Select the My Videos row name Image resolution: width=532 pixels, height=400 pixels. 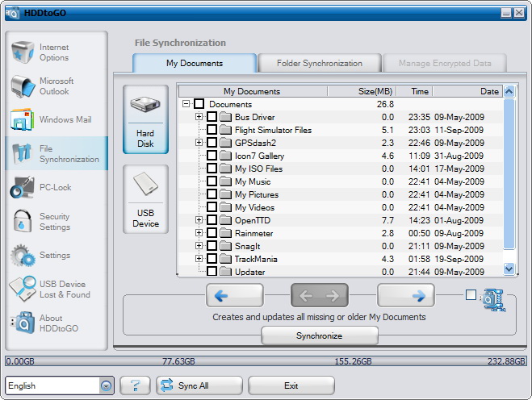click(254, 207)
